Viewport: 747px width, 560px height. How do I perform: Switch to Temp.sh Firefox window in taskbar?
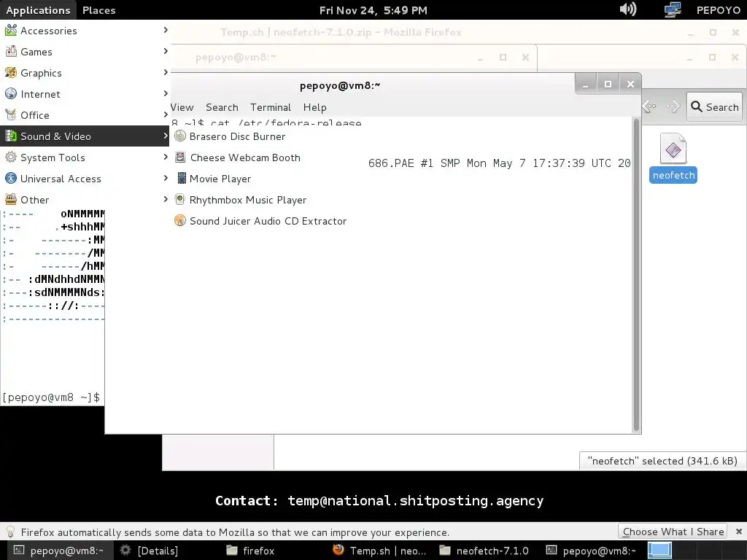379,551
